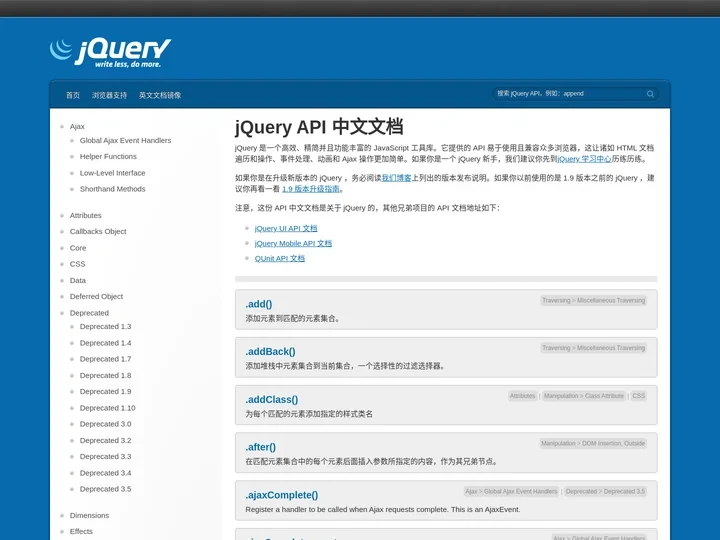Viewport: 720px width, 540px height.
Task: Open Deferred Object category
Action: click(96, 297)
